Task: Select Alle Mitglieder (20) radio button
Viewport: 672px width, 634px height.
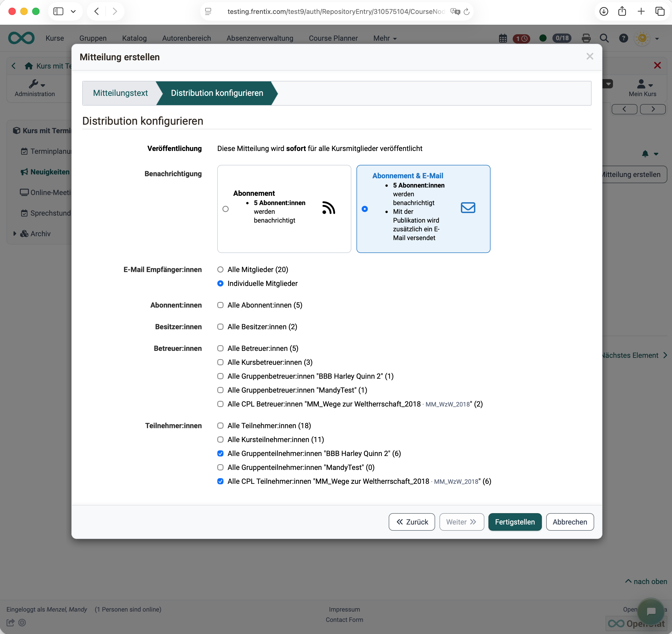Action: pyautogui.click(x=220, y=269)
